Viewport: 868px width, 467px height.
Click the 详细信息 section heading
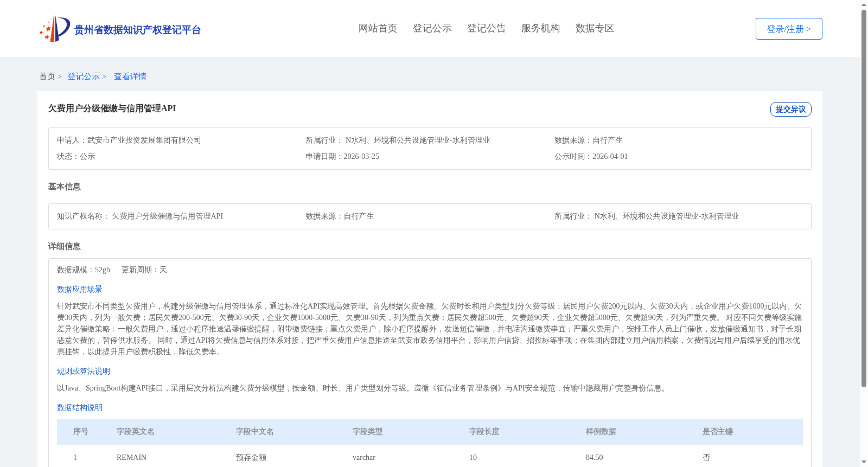point(64,246)
